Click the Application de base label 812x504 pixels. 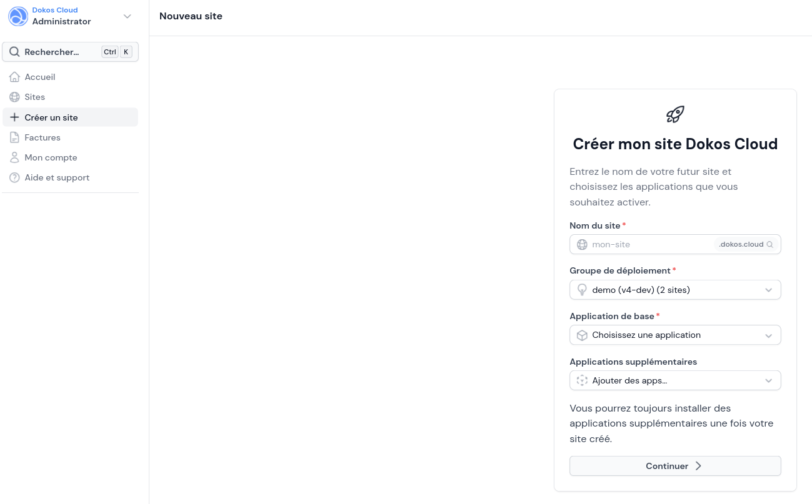click(612, 316)
